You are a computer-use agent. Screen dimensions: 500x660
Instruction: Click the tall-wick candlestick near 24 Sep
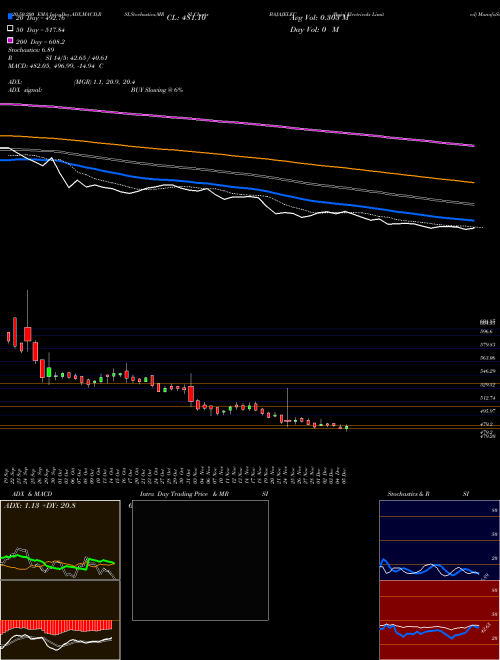pyautogui.click(x=28, y=334)
